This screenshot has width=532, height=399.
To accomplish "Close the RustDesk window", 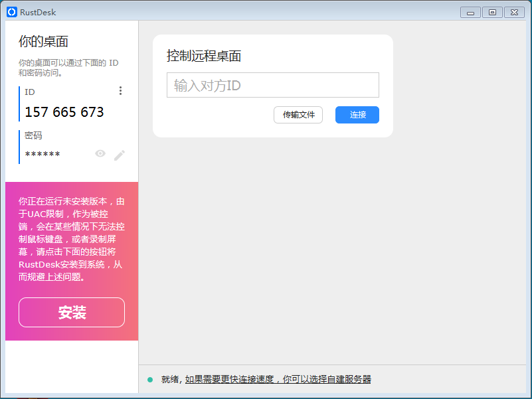I will pyautogui.click(x=513, y=12).
